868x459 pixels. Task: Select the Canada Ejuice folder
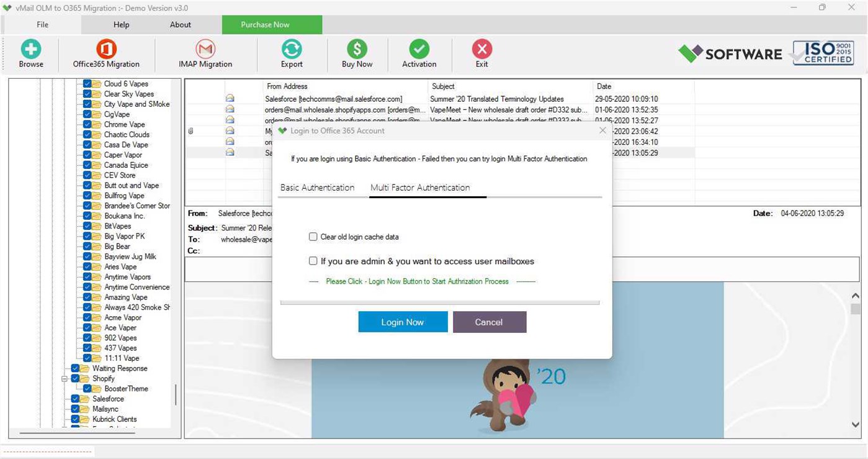click(x=126, y=165)
